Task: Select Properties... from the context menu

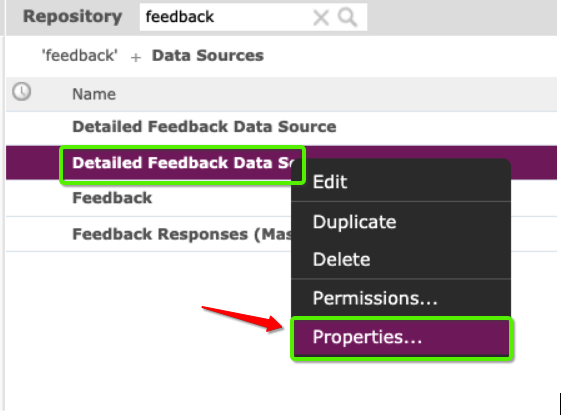Action: pos(402,338)
